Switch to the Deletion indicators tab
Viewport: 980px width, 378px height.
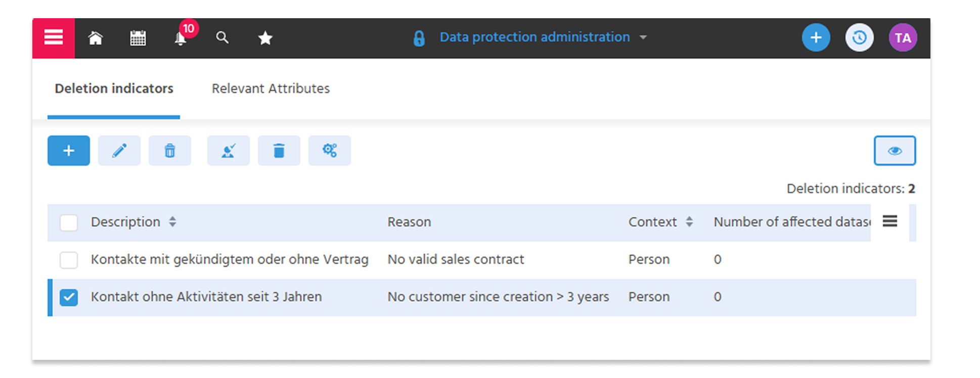pyautogui.click(x=114, y=88)
